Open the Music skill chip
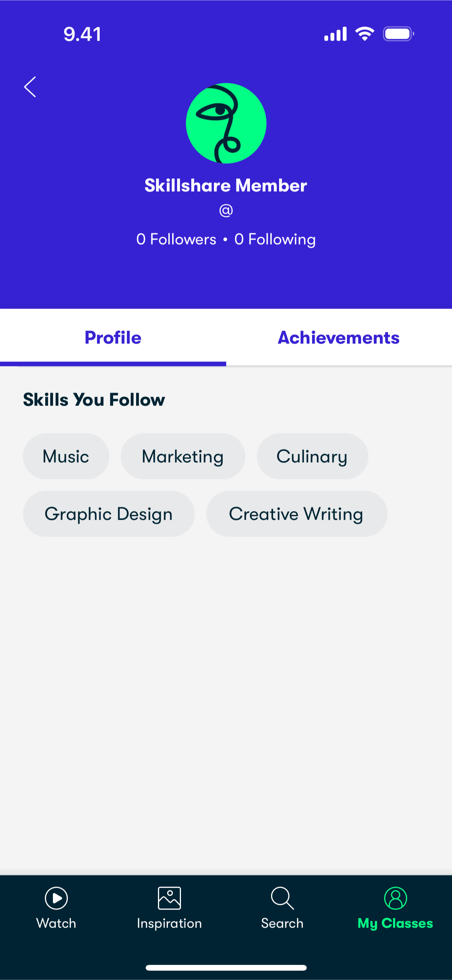Screen dimensions: 452x980 pos(66,456)
